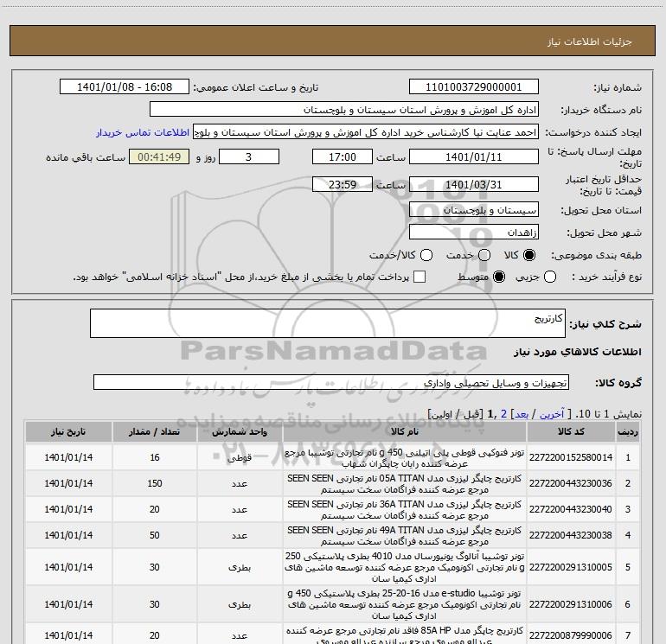Click the delivery city field زاهدان
The width and height of the screenshot is (666, 644).
pos(474,233)
